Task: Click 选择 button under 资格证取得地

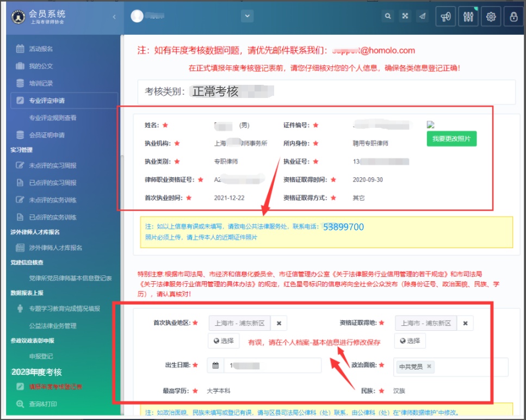Action: [410, 341]
